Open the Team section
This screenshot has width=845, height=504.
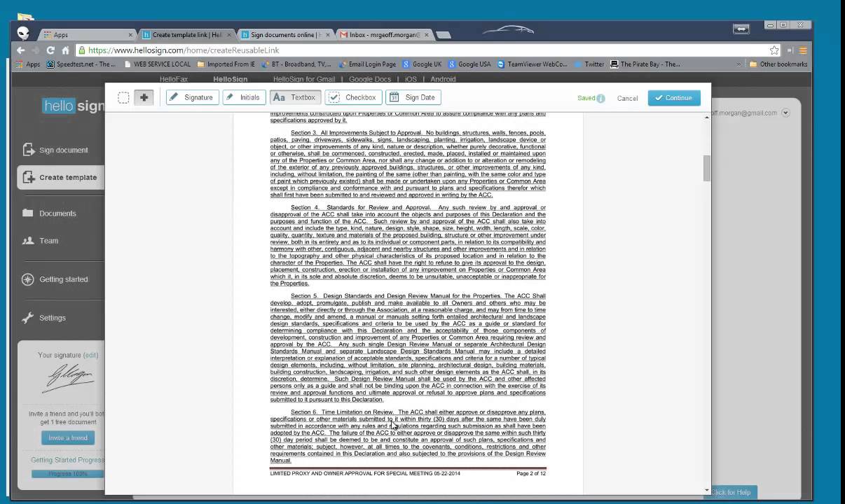click(x=48, y=241)
